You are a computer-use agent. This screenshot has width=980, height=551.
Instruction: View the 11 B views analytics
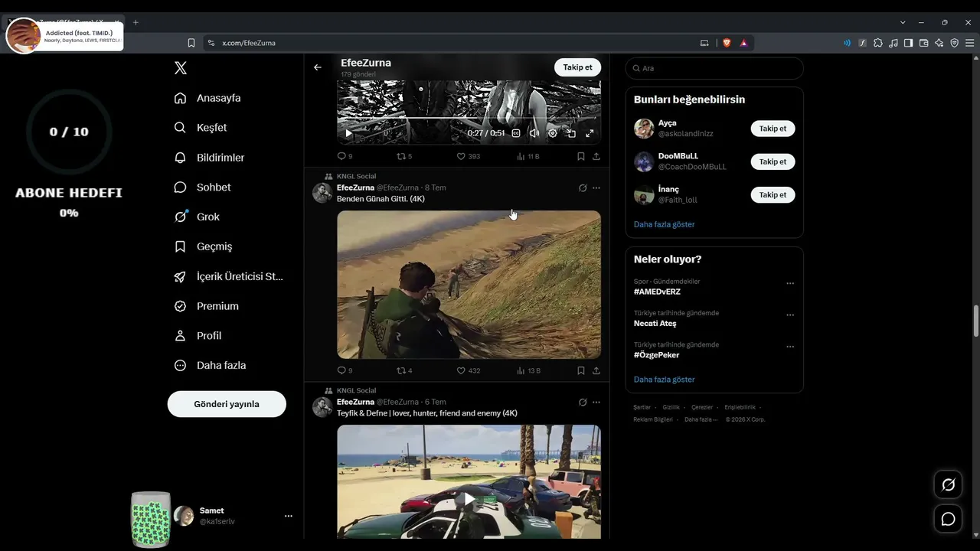pos(528,156)
